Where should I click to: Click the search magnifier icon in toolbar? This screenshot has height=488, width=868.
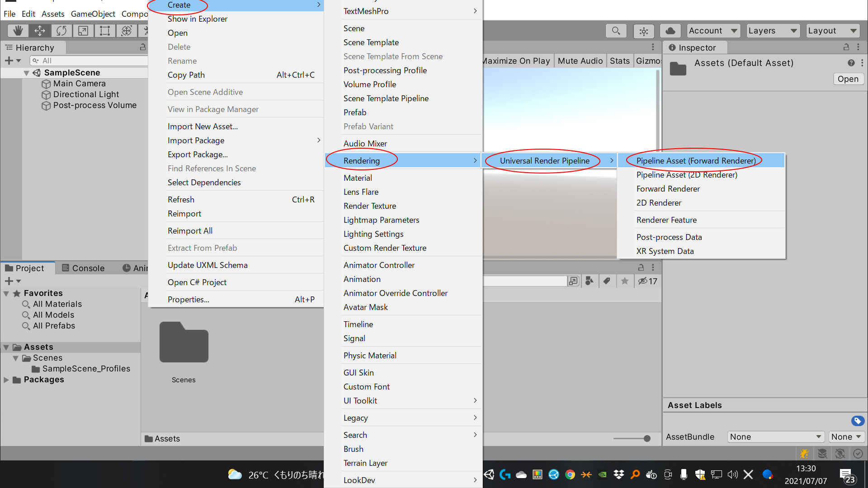point(616,31)
